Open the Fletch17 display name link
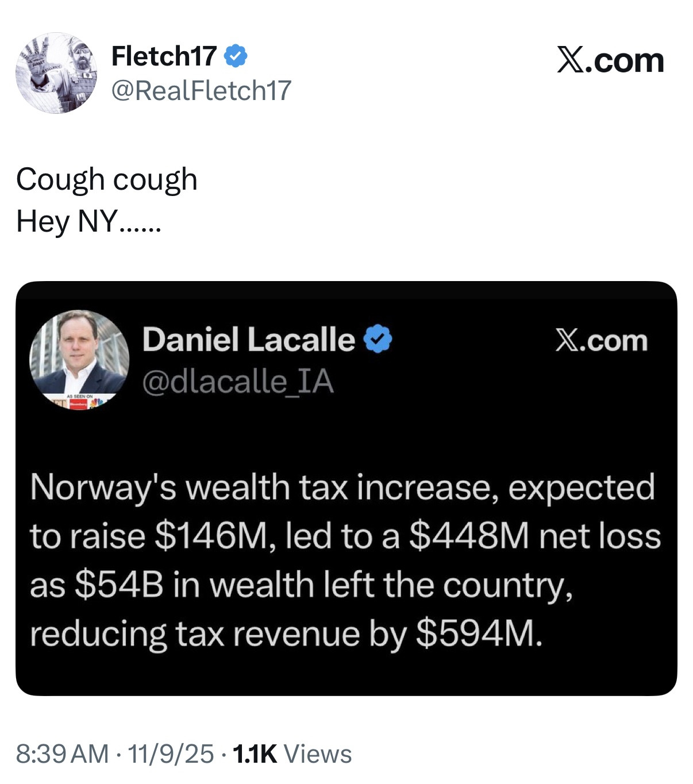693x784 pixels. [x=164, y=56]
